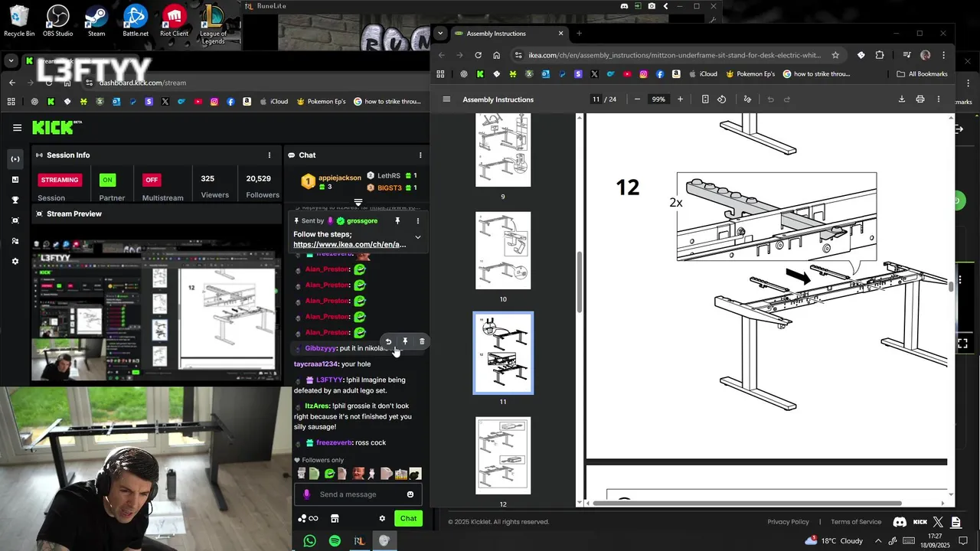The image size is (980, 551).
Task: Open 'how to strike throu...' bookmark in IKEA window
Action: point(816,74)
